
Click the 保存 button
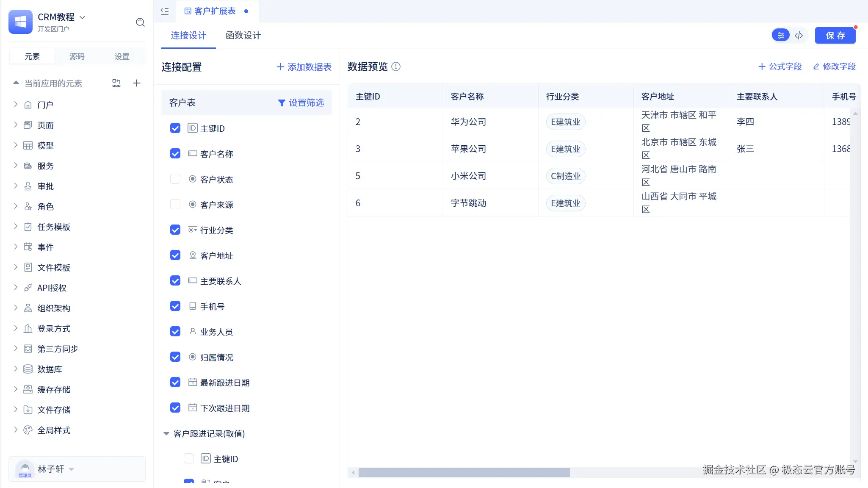[835, 36]
